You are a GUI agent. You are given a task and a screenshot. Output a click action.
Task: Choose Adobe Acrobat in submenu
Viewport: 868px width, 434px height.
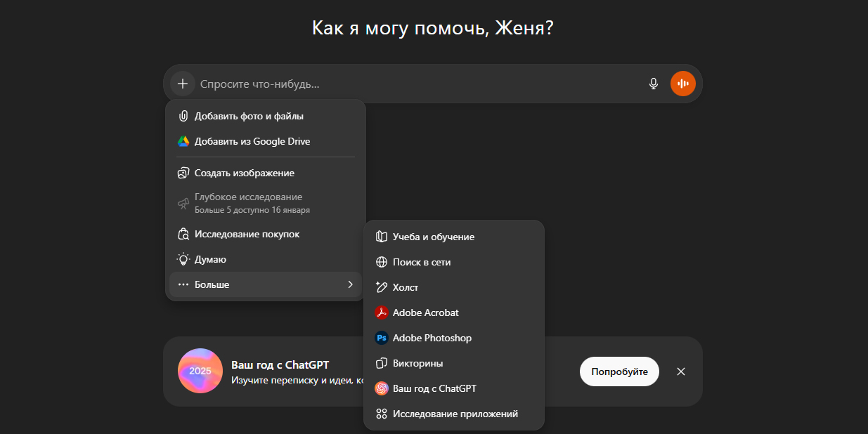454,313
